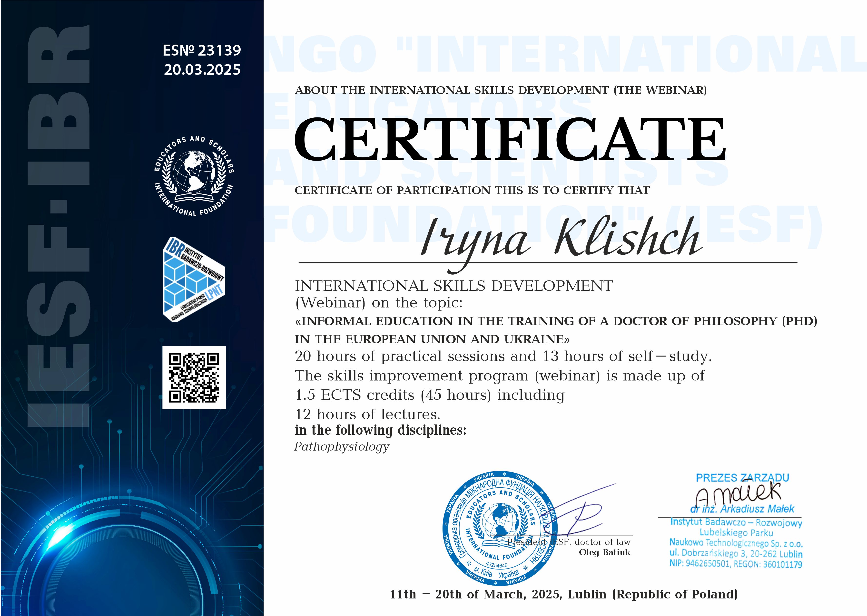Click the address 'ul. Dobrzańskiego 3, 20-262 Lublin'
The image size is (867, 616).
736,554
